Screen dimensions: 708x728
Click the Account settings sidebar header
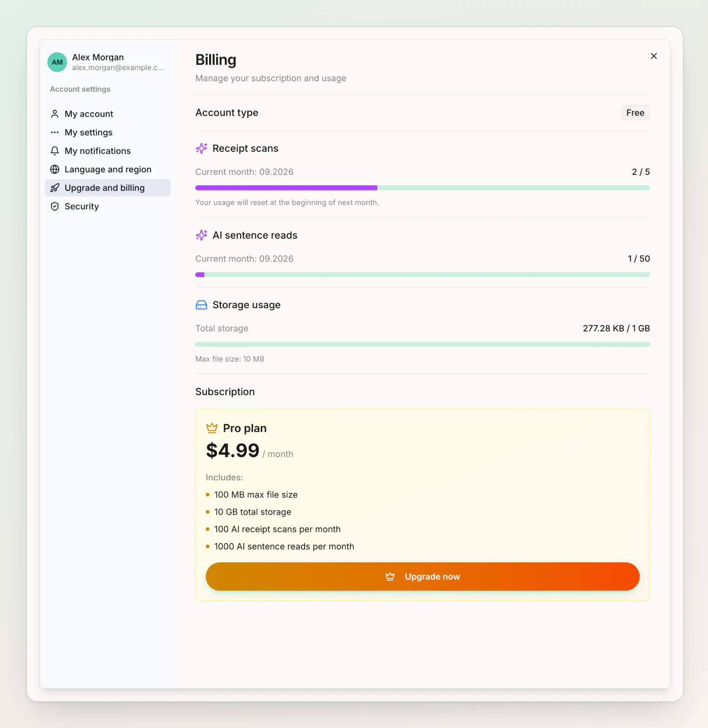pos(80,89)
